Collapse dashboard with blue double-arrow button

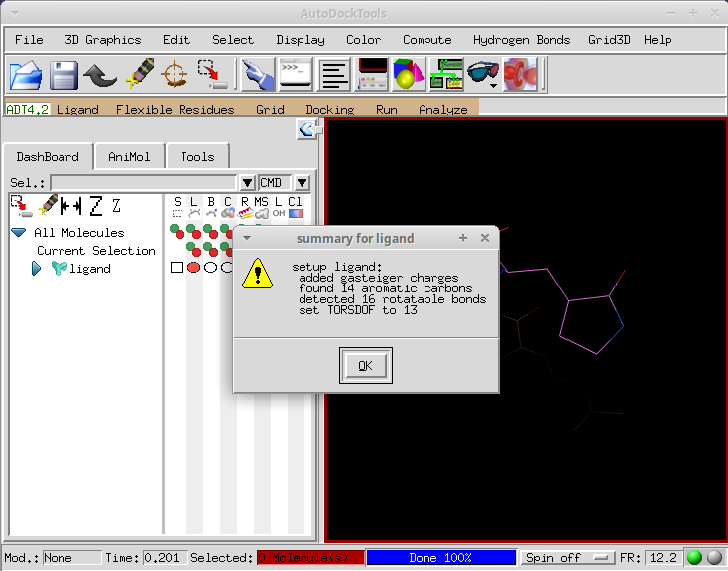306,130
